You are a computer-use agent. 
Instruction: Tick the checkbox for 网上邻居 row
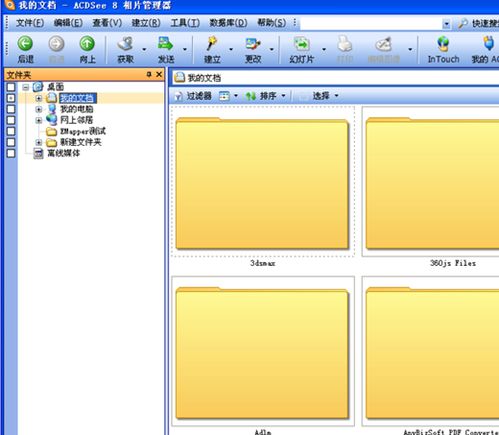11,120
